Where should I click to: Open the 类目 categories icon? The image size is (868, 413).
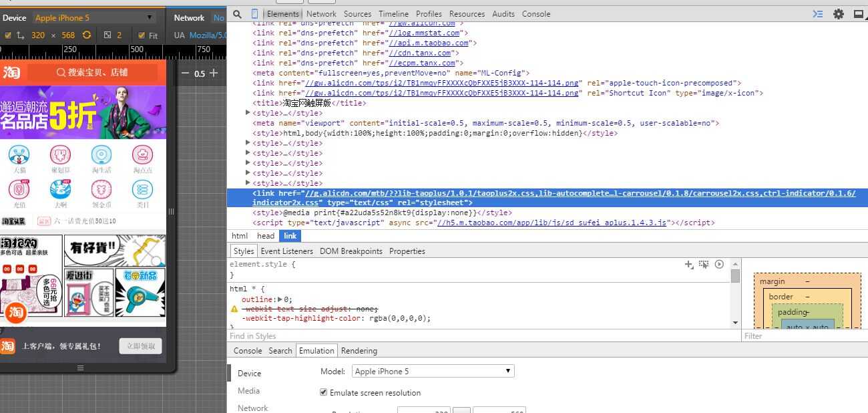tap(142, 190)
